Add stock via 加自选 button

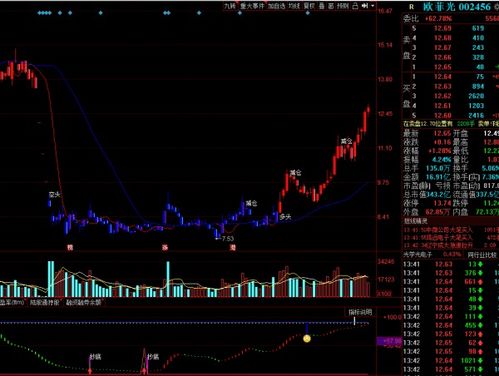(x=277, y=6)
